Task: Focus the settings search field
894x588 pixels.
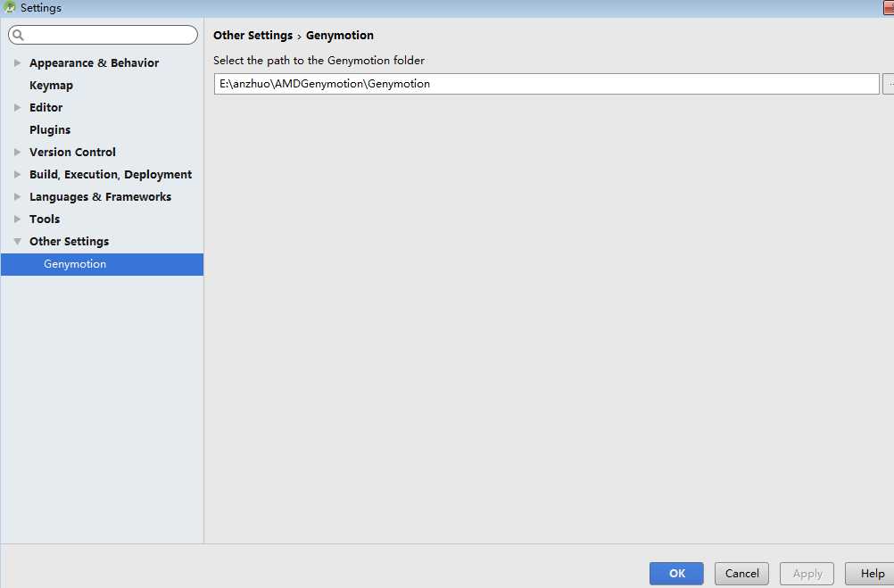Action: pyautogui.click(x=103, y=35)
